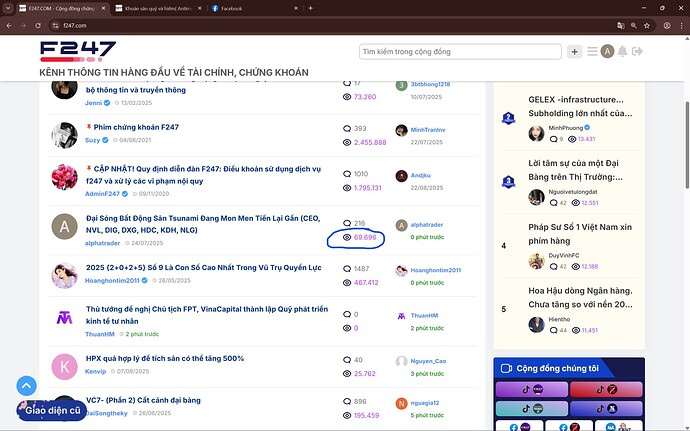Open notifications via the bell icon
This screenshot has height=431, width=690.
(x=622, y=52)
